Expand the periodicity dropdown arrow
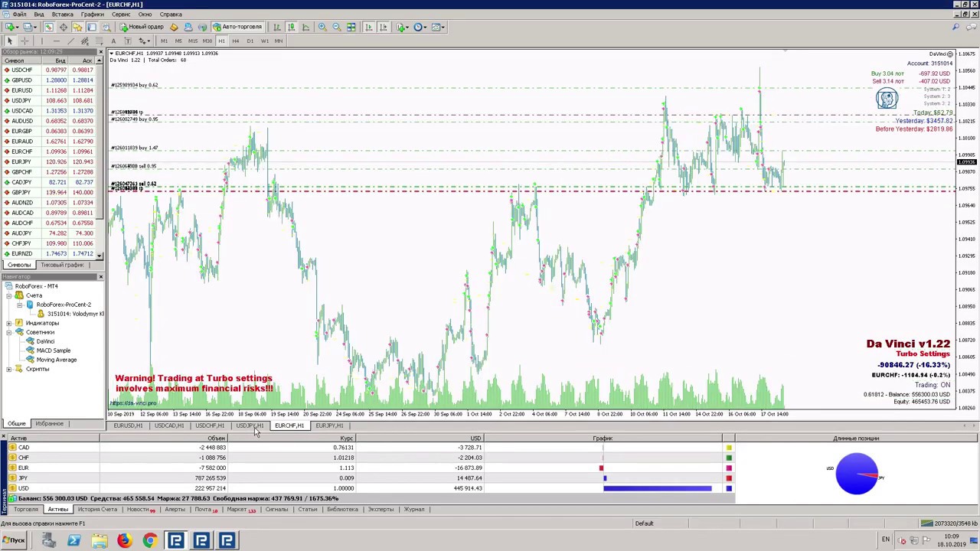Viewport: 980px width, 551px height. [x=426, y=27]
